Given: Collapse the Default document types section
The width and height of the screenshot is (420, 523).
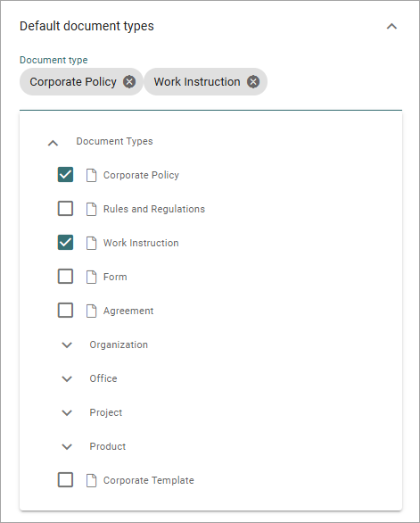Looking at the screenshot, I should pyautogui.click(x=391, y=27).
